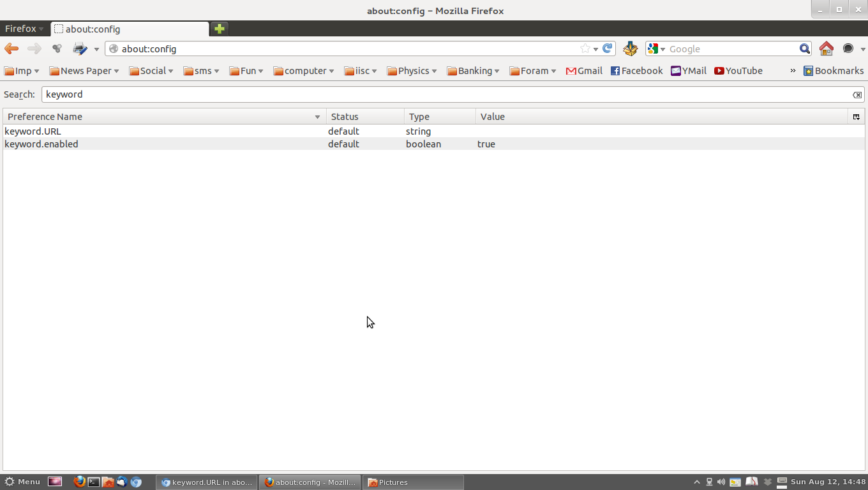
Task: Click the true value of keyword.enabled
Action: click(486, 144)
